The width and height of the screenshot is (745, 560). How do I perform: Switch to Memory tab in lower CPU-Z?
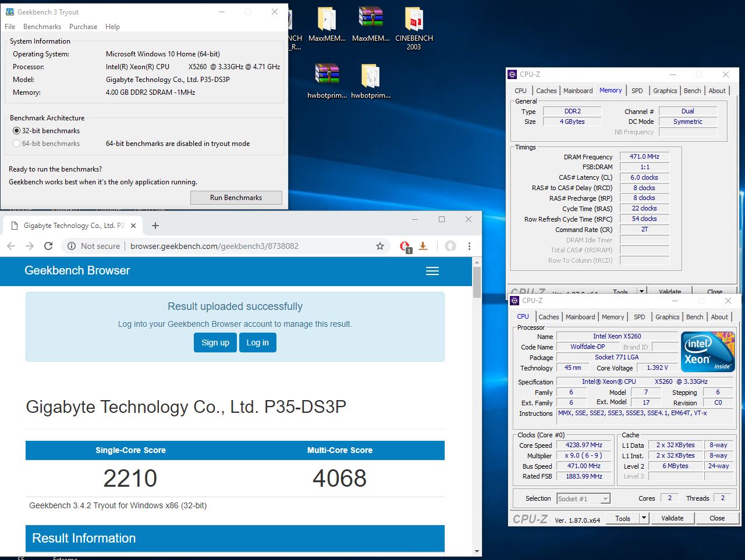tap(613, 317)
